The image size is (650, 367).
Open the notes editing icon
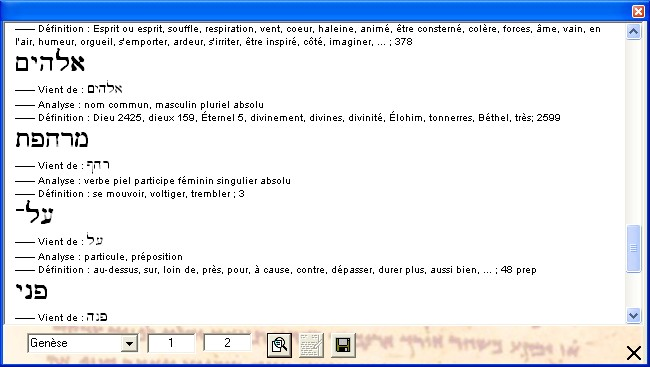311,345
